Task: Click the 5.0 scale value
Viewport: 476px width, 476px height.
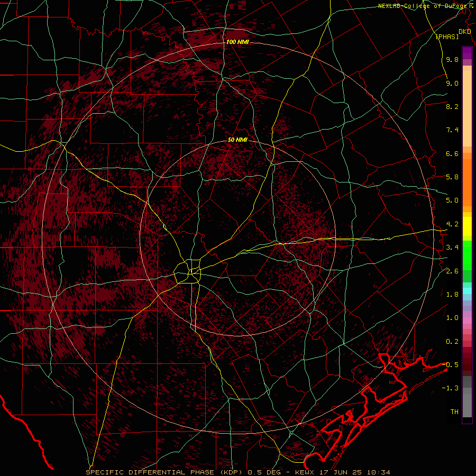Action: click(x=452, y=200)
